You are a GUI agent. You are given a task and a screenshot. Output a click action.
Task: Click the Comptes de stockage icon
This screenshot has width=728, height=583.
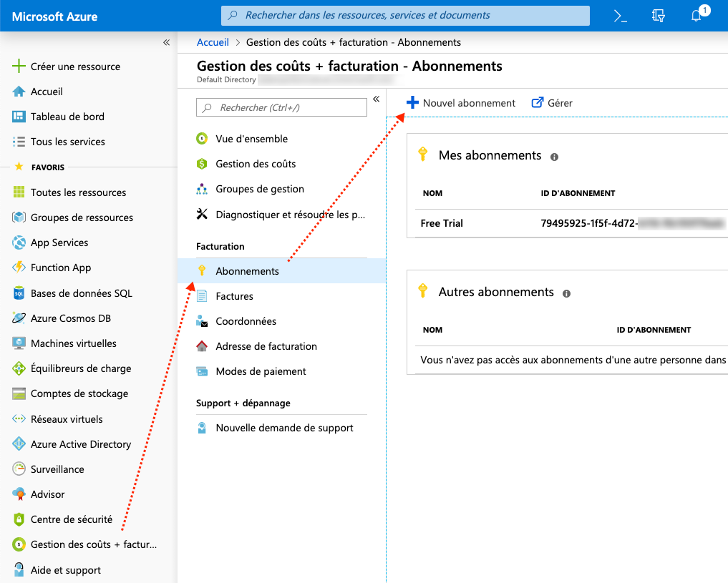coord(19,393)
